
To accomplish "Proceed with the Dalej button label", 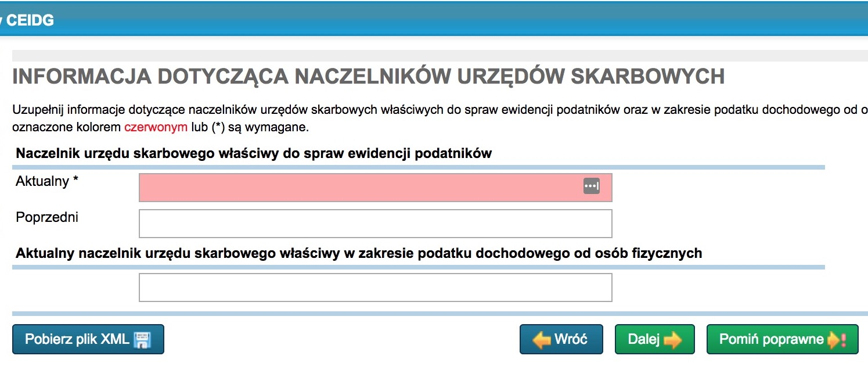I will 643,339.
